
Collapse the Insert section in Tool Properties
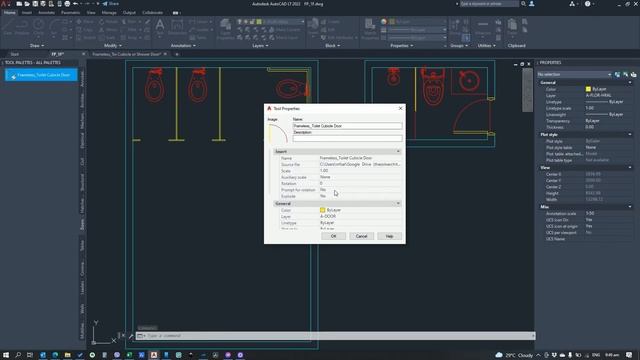pos(398,151)
